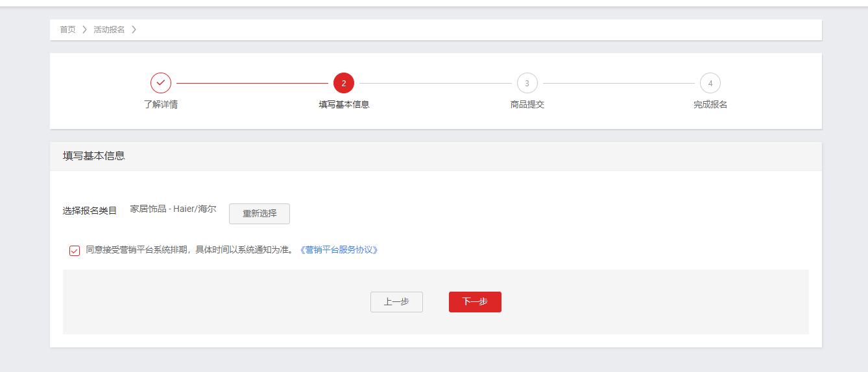Proceed with the red 下一步 button
The width and height of the screenshot is (868, 372).
tap(475, 302)
